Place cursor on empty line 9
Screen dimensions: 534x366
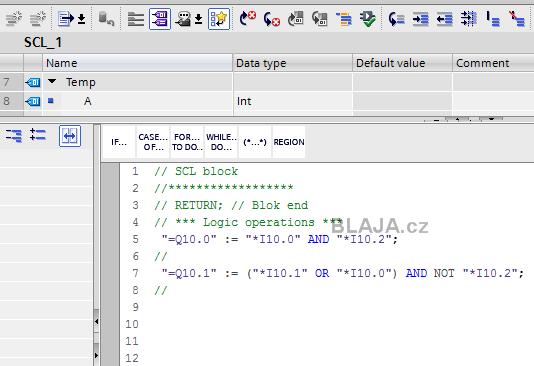click(x=327, y=307)
